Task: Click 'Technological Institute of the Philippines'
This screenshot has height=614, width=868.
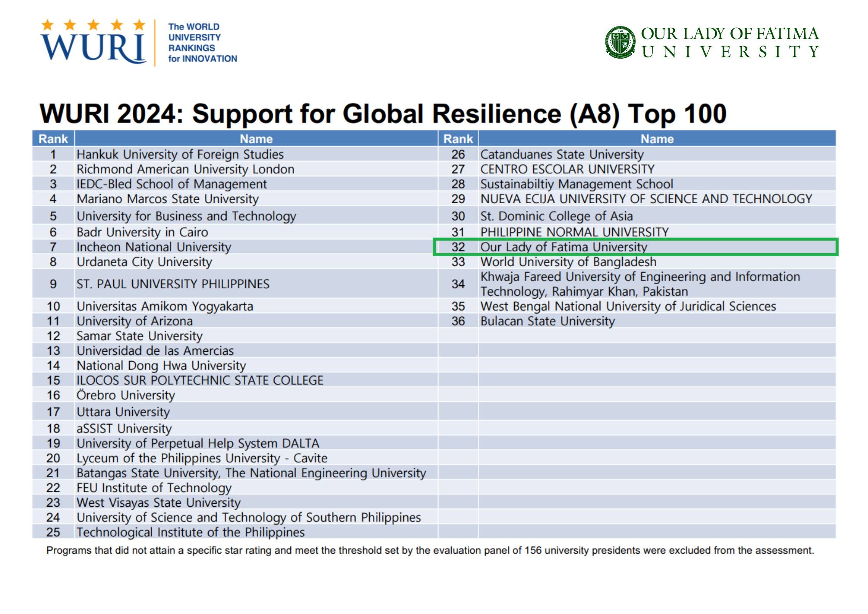Action: coord(191,532)
